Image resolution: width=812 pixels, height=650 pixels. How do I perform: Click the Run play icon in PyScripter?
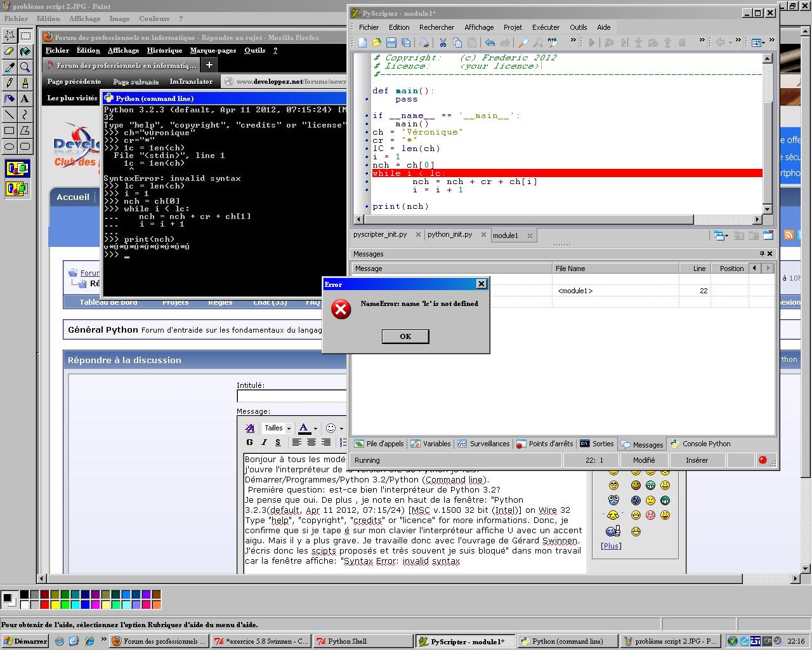point(592,43)
